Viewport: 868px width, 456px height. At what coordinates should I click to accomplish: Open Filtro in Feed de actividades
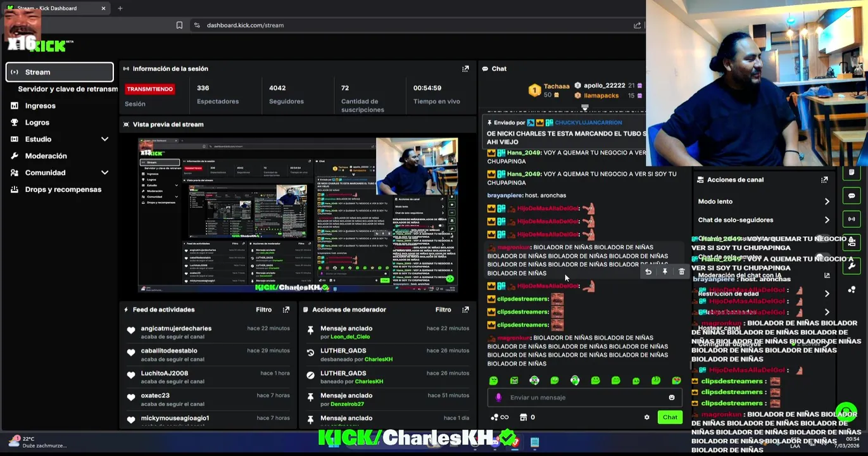[264, 310]
